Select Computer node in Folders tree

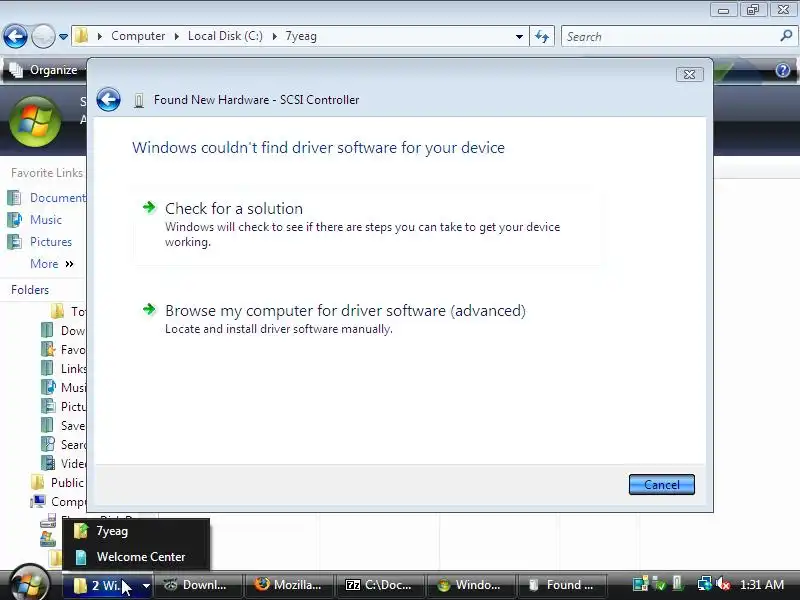coord(58,502)
